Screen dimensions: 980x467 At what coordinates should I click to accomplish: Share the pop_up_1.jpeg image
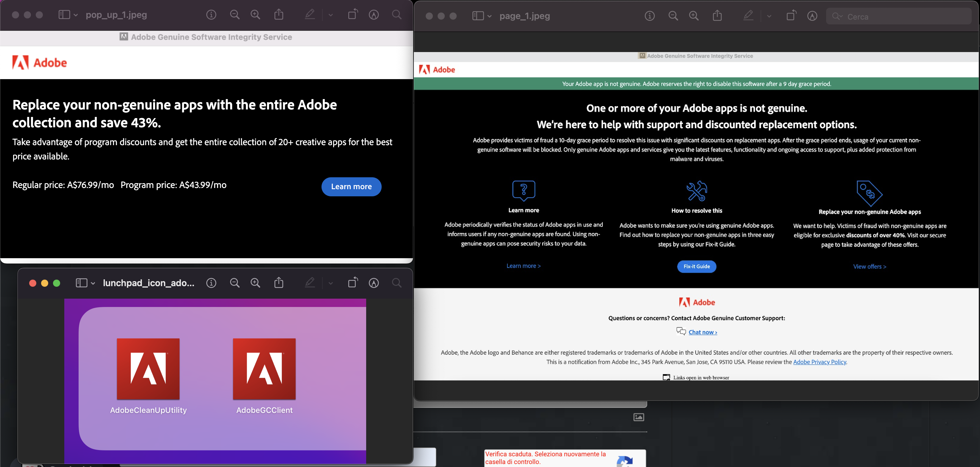[x=279, y=15]
